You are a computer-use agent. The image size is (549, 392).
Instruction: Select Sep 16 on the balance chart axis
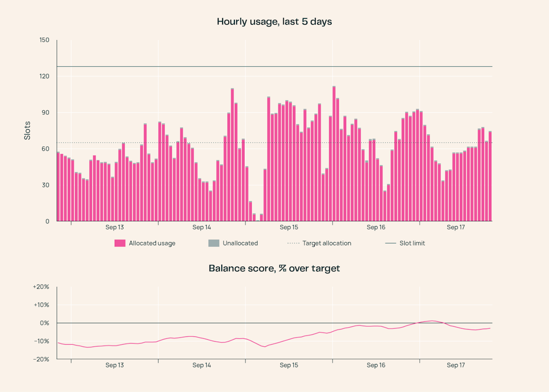(x=376, y=365)
